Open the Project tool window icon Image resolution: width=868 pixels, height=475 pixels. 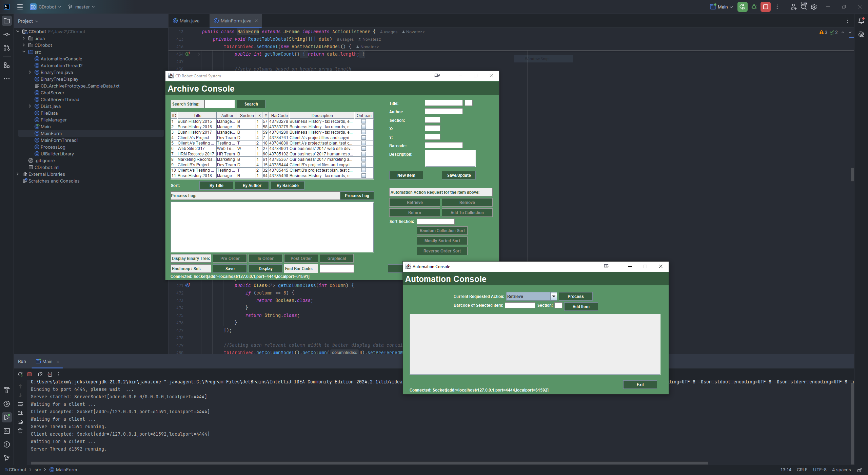click(x=7, y=21)
